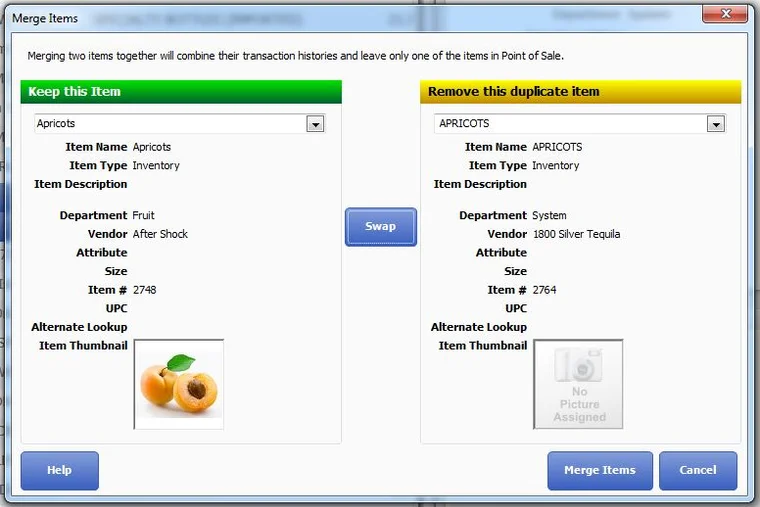760x507 pixels.
Task: Click Item Name value APRICOTS on right
Action: 557,147
